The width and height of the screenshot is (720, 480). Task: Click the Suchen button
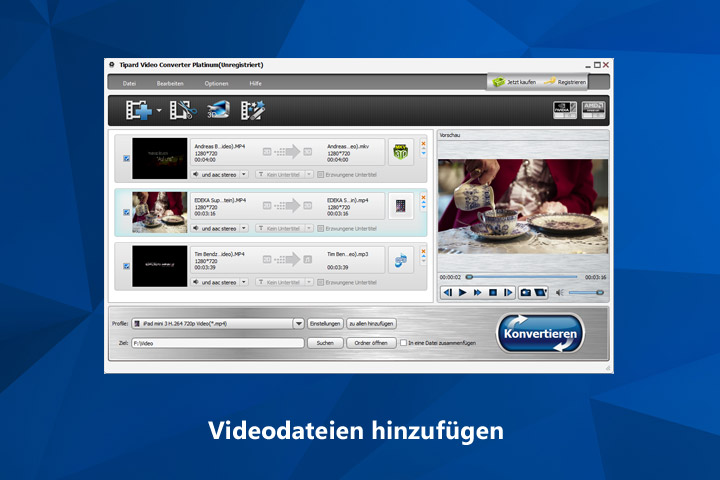(x=325, y=343)
